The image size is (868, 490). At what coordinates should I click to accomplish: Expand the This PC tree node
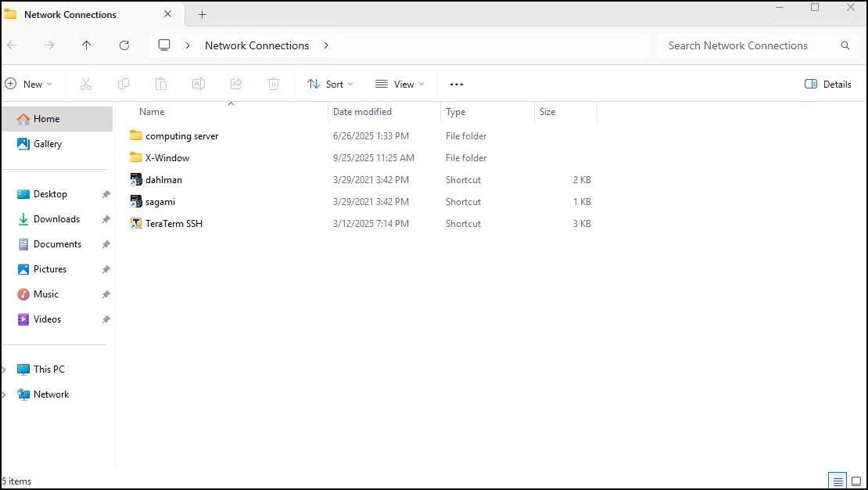(x=5, y=369)
